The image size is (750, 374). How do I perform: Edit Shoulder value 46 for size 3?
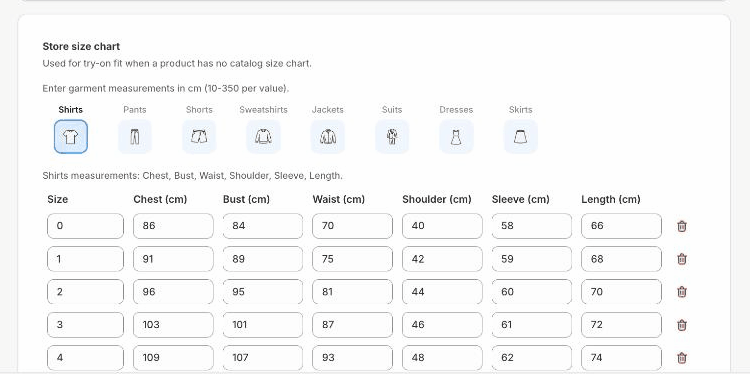(442, 325)
